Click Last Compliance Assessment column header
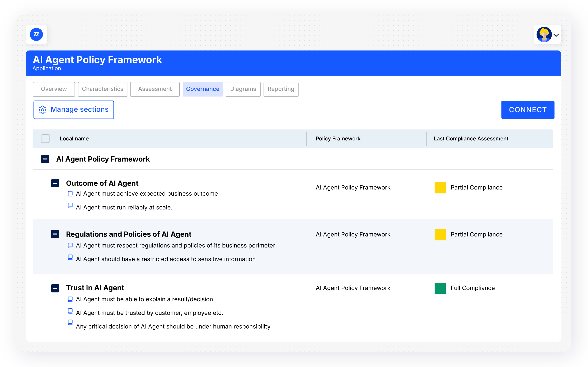 [471, 139]
